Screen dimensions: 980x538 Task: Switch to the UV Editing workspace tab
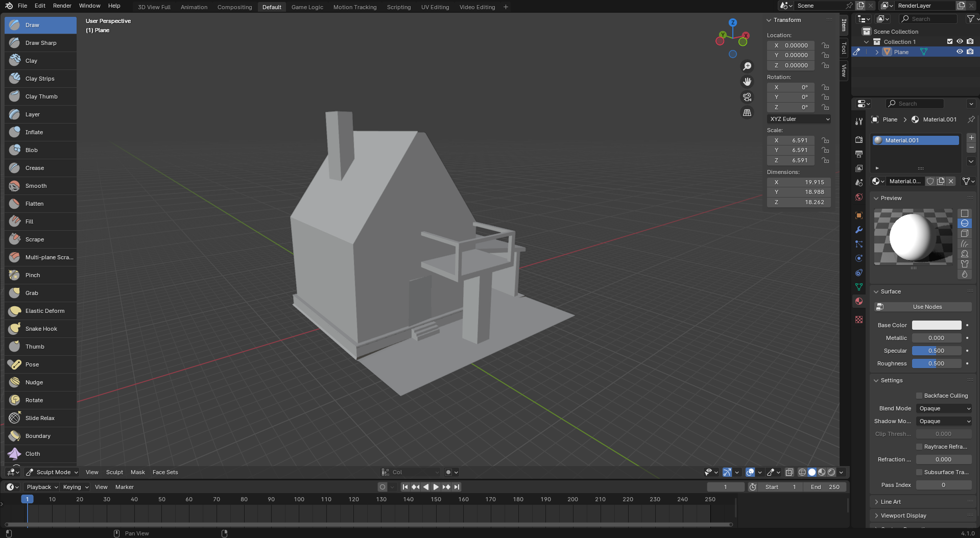[435, 7]
